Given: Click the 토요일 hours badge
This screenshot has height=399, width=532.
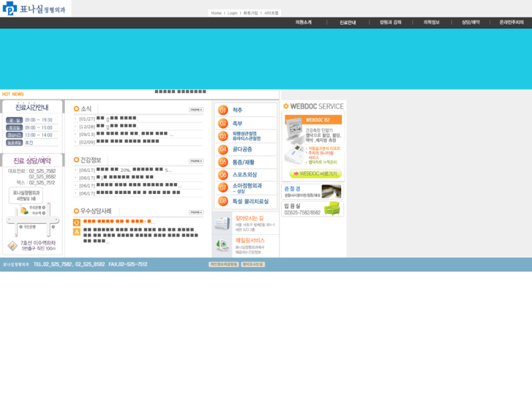Looking at the screenshot, I should [x=14, y=127].
